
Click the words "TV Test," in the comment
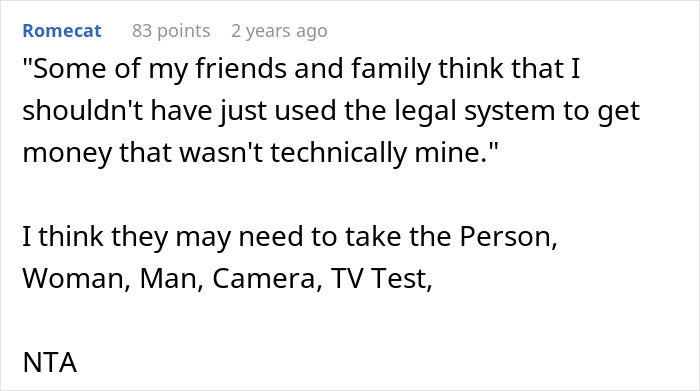382,279
